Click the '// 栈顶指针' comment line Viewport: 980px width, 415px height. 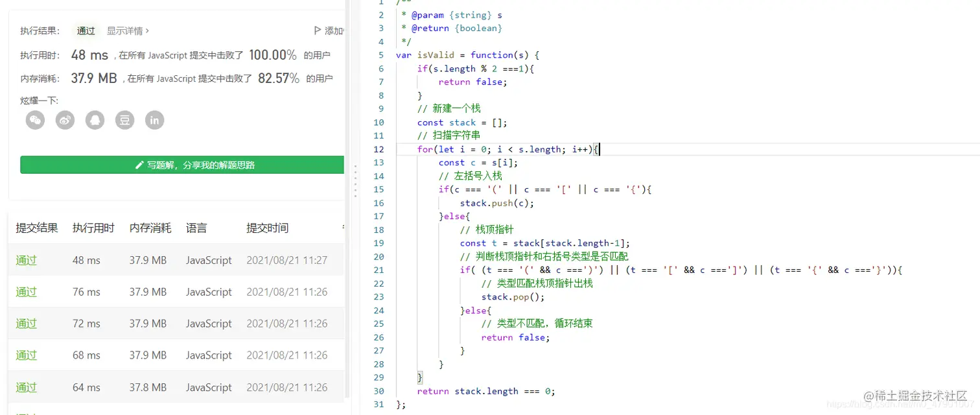click(487, 230)
